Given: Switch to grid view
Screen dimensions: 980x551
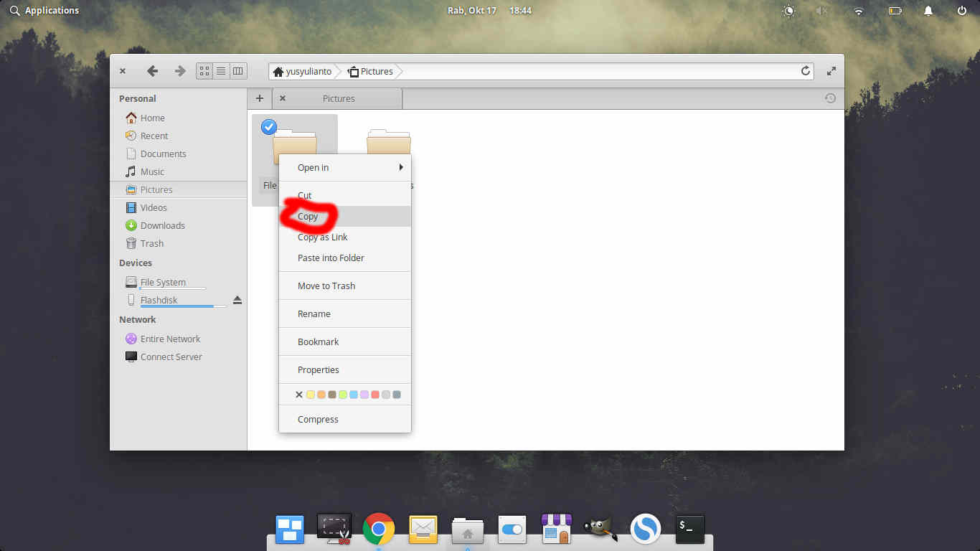Looking at the screenshot, I should click(204, 70).
